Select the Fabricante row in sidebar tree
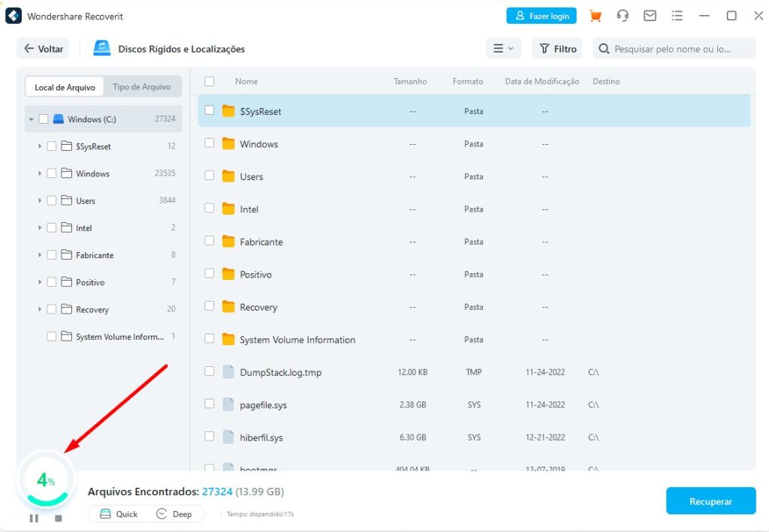The image size is (769, 532). click(x=103, y=254)
